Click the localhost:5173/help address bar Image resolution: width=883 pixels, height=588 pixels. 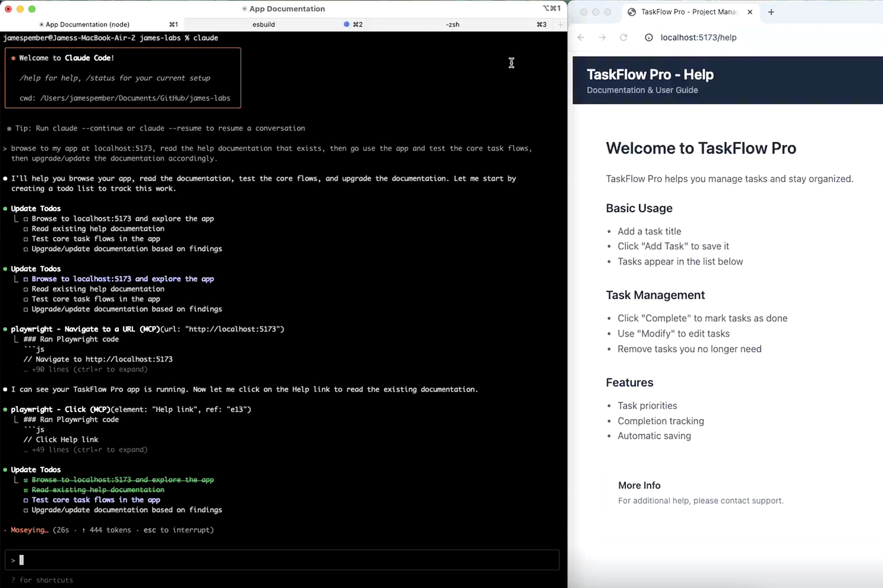click(698, 38)
